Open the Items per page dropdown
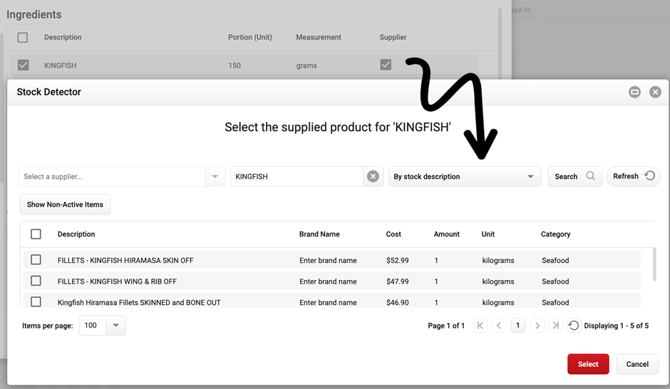The height and width of the screenshot is (389, 670). pos(115,325)
